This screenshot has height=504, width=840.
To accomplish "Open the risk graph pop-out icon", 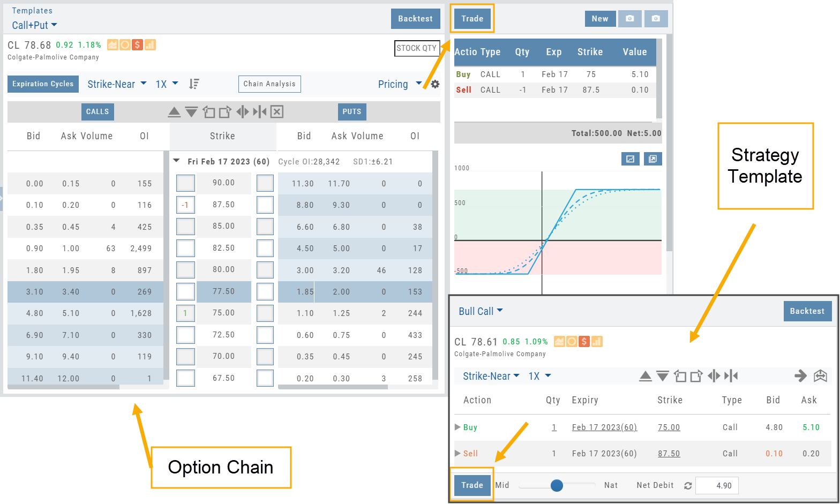I will coord(652,159).
